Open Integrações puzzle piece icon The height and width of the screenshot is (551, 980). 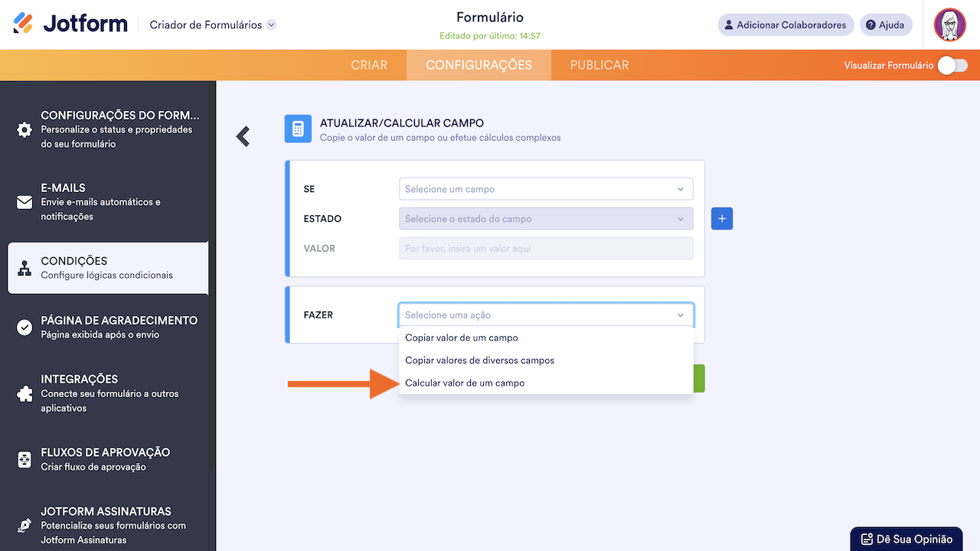click(x=24, y=393)
